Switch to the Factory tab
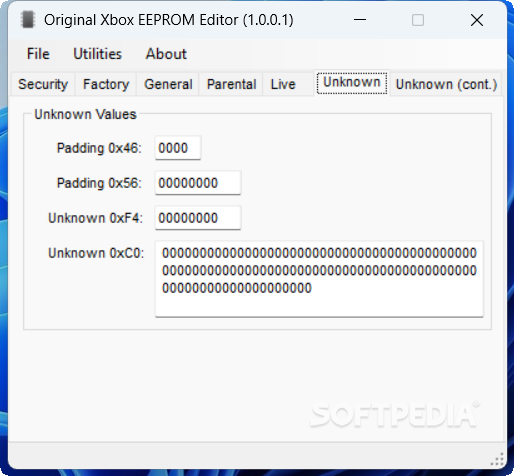Image resolution: width=514 pixels, height=476 pixels. [106, 84]
